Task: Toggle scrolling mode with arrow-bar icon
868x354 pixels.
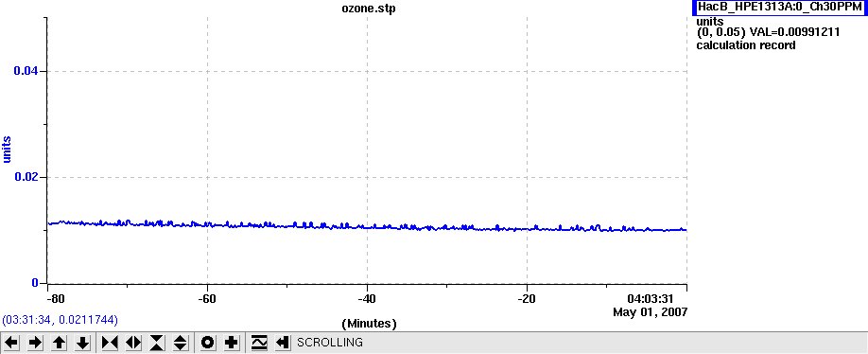Action: click(x=283, y=343)
